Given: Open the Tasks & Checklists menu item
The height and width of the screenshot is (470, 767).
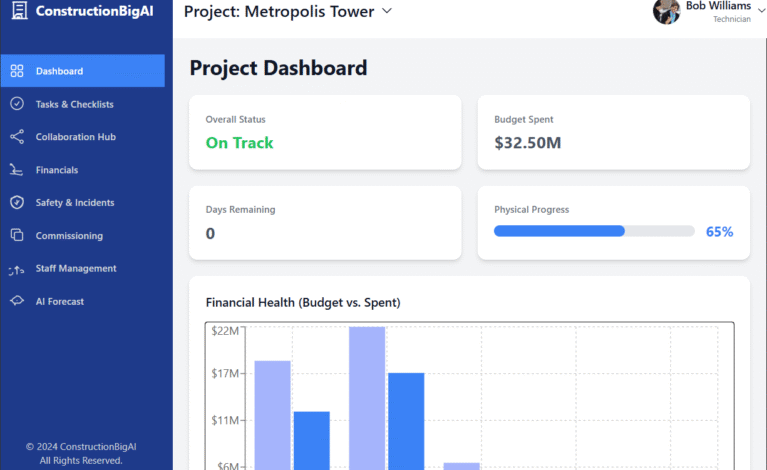Looking at the screenshot, I should pyautogui.click(x=75, y=104).
